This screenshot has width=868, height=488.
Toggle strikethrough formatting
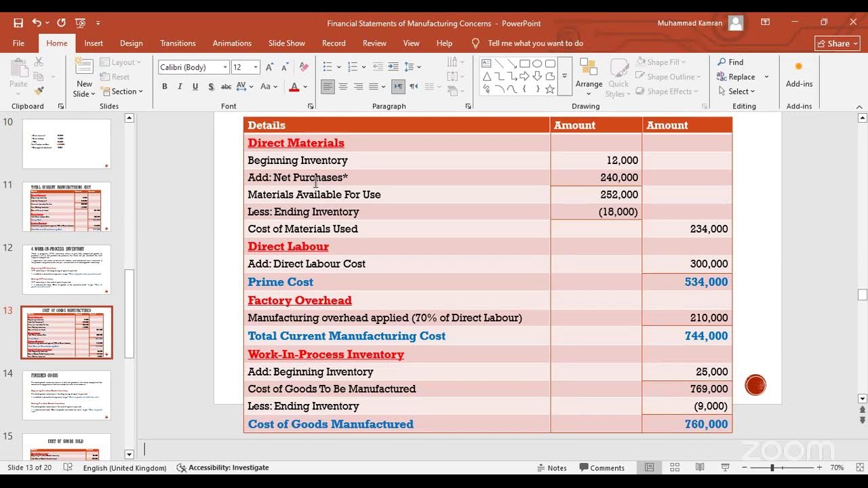tap(226, 87)
